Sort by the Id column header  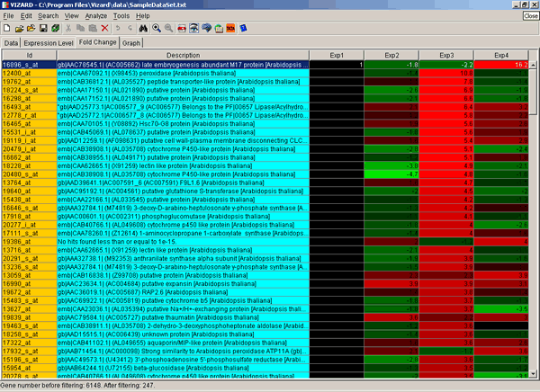click(30, 55)
